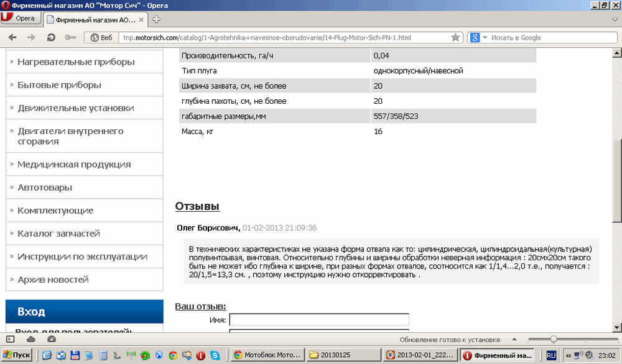622x364 pixels.
Task: Expand hidden system tray icons
Action: pyautogui.click(x=568, y=355)
